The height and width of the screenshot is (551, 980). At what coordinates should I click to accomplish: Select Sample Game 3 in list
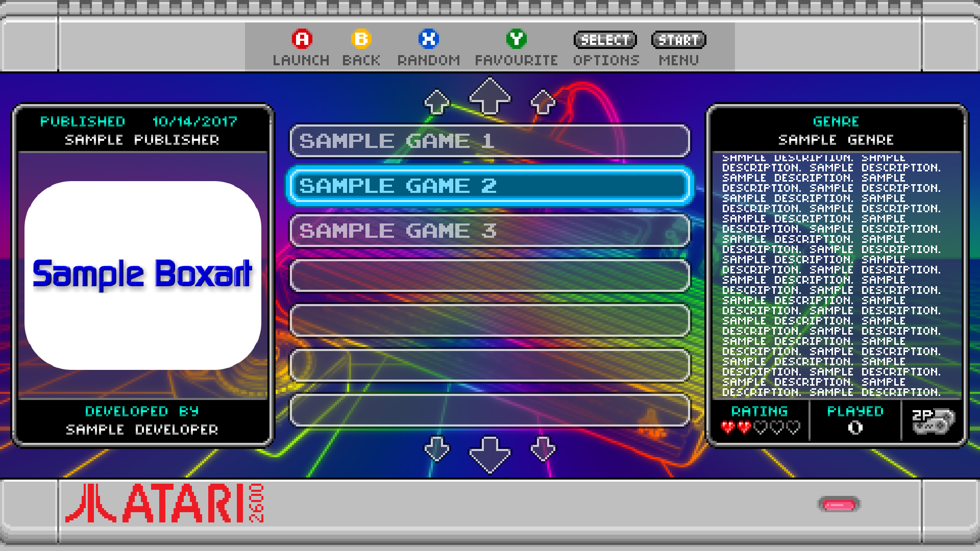pos(489,231)
